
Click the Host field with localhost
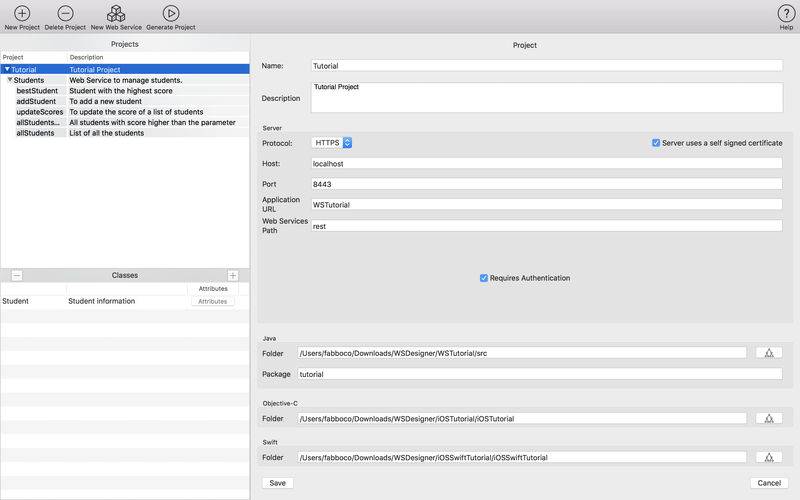tap(546, 163)
